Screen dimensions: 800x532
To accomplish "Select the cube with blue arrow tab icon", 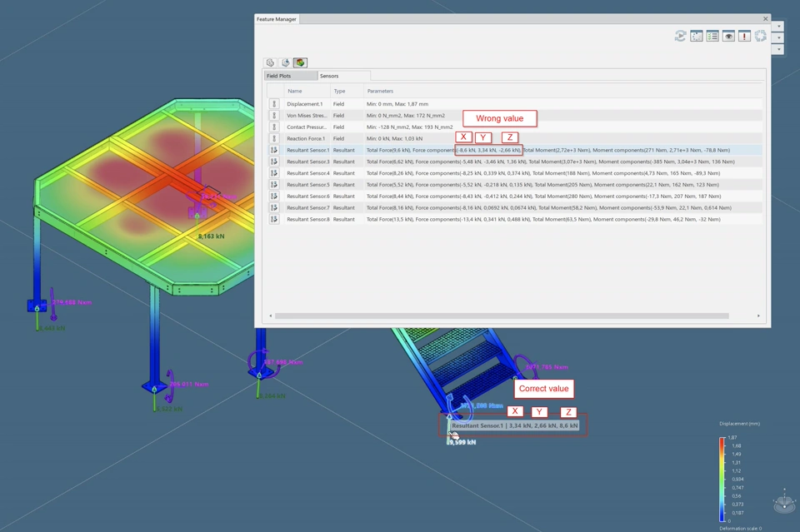I will point(285,62).
